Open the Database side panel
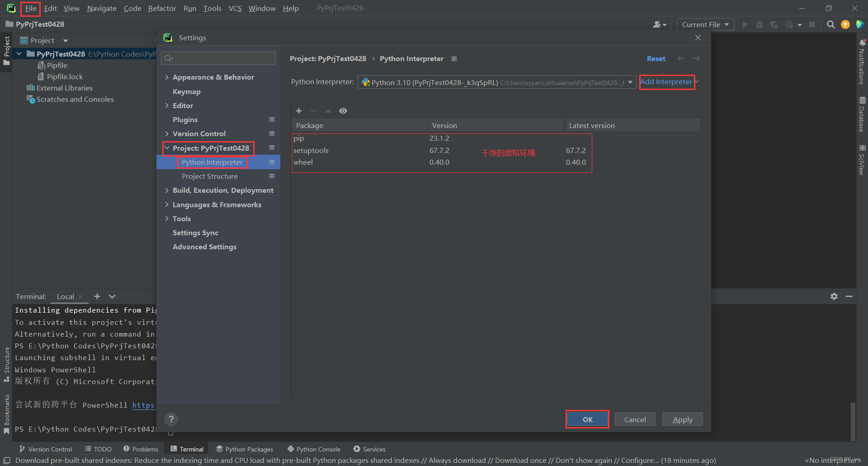Screen dimensions: 868x466 862,114
